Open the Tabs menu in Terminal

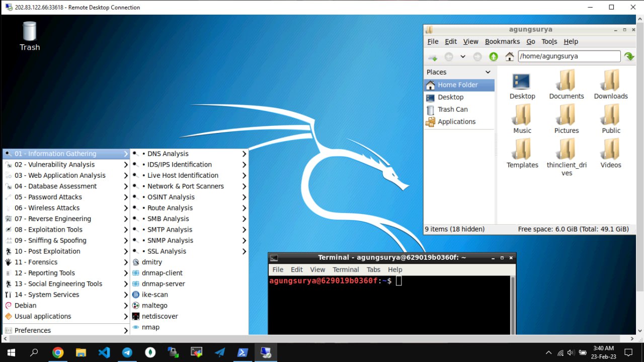click(373, 270)
